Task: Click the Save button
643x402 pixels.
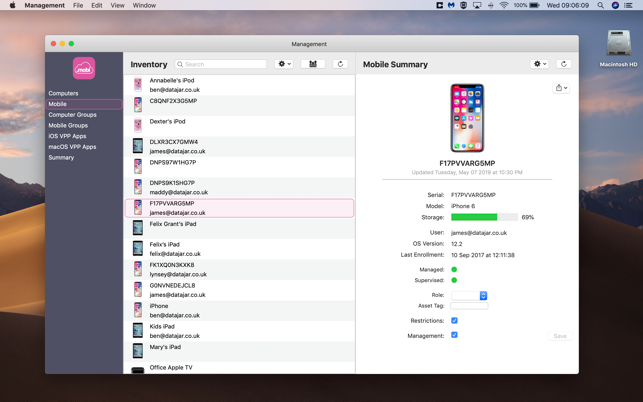Action: [560, 336]
